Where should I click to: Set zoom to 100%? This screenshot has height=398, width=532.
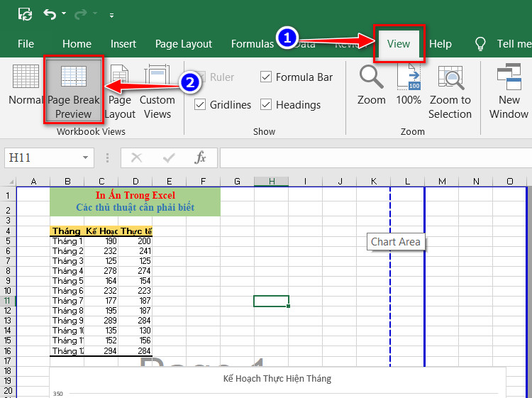tap(409, 85)
